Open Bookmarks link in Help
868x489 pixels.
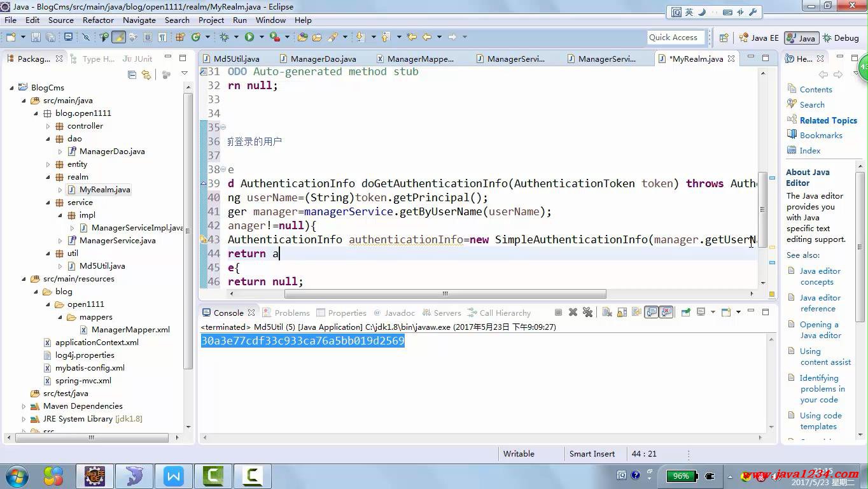(x=821, y=136)
